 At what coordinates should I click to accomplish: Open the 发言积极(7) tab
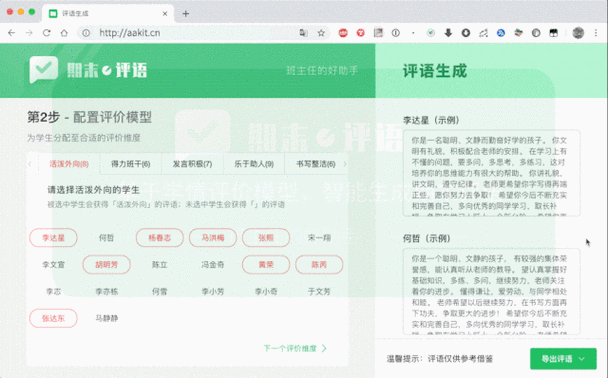coord(192,164)
